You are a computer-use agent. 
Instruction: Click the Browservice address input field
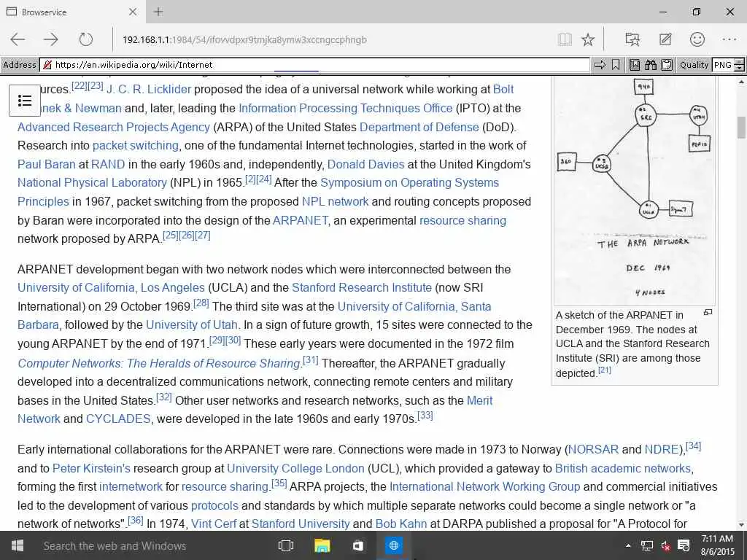pos(315,65)
